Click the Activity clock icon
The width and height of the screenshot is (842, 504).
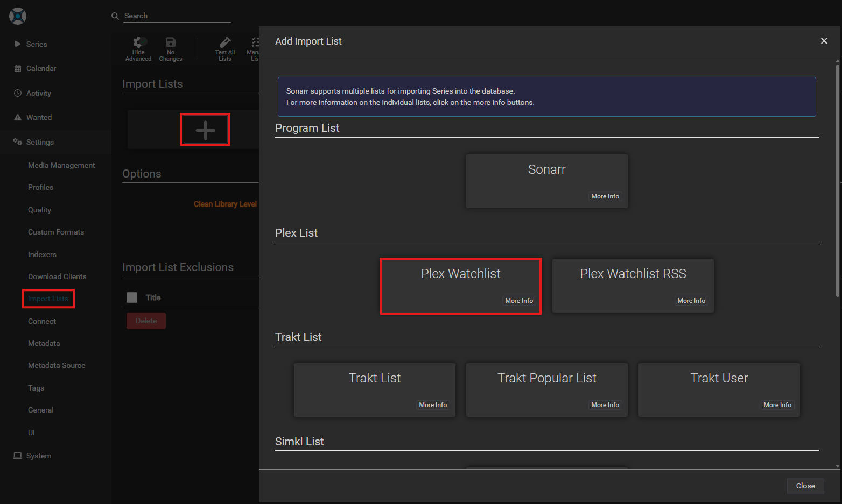pos(18,93)
